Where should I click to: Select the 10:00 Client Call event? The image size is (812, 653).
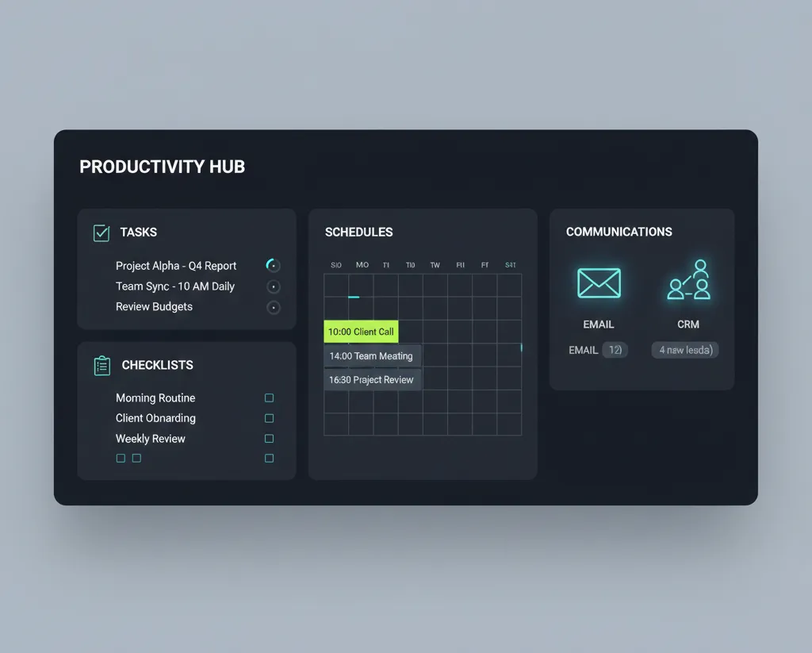pyautogui.click(x=361, y=332)
